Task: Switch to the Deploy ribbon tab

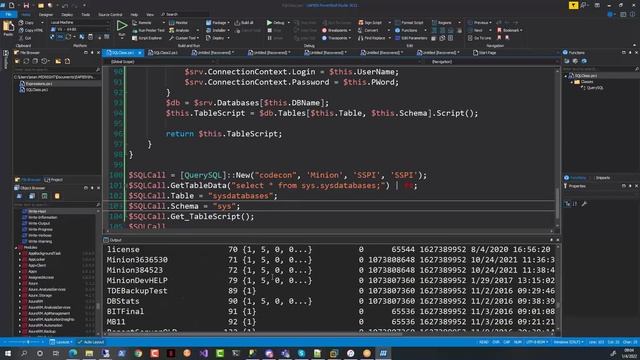Action: [67, 14]
